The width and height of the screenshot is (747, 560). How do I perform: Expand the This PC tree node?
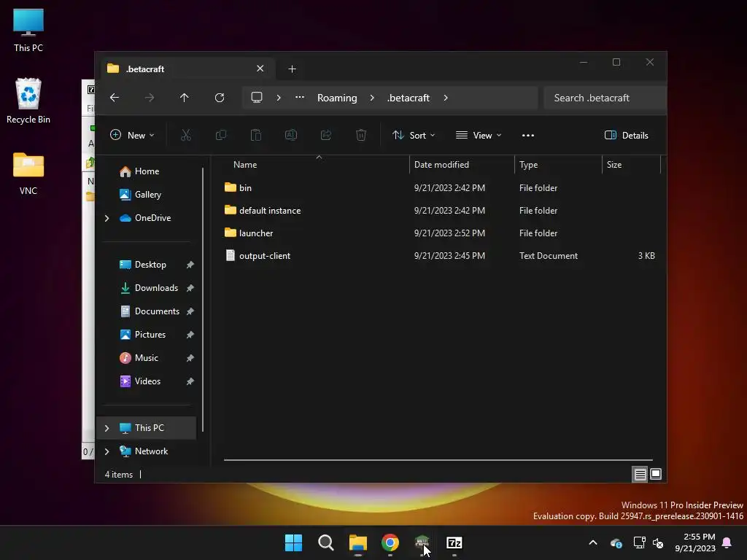[107, 428]
